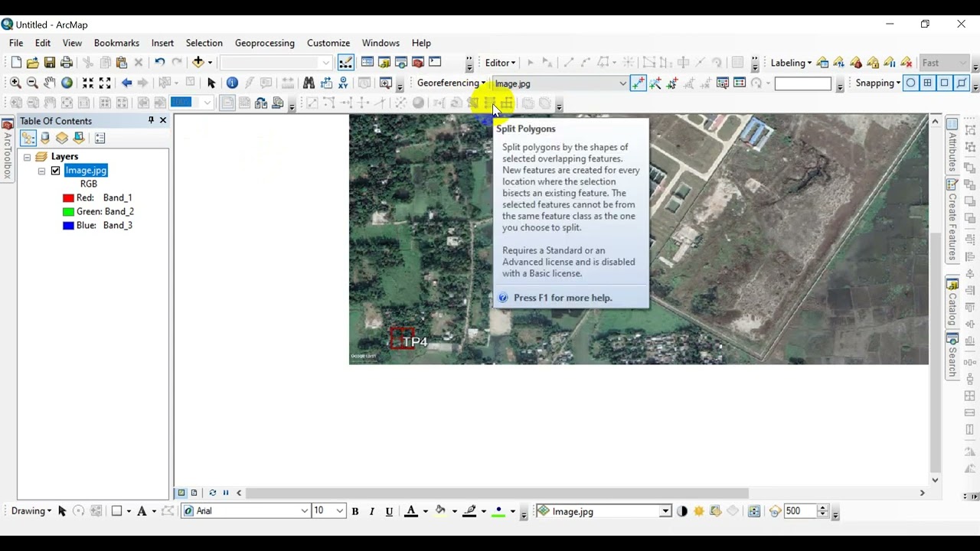Select the Zoom In tool
This screenshot has height=551, width=980.
pyautogui.click(x=15, y=83)
